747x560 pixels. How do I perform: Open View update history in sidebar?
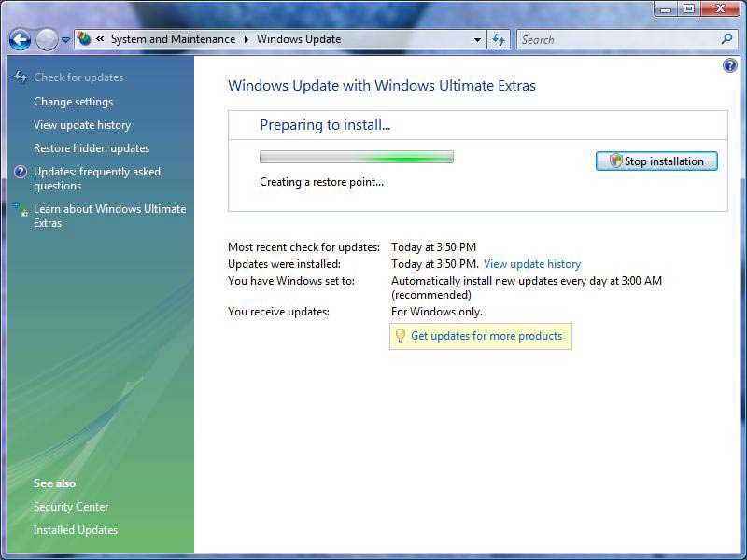[82, 125]
